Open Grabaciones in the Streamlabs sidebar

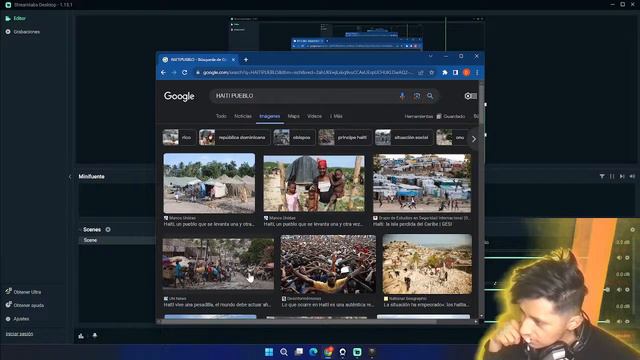23,32
